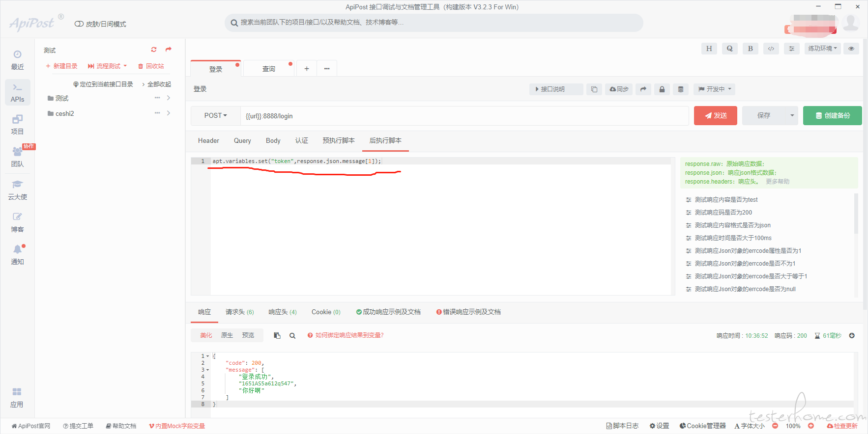Image resolution: width=868 pixels, height=434 pixels.
Task: Open the 开发中 status dropdown
Action: (715, 89)
